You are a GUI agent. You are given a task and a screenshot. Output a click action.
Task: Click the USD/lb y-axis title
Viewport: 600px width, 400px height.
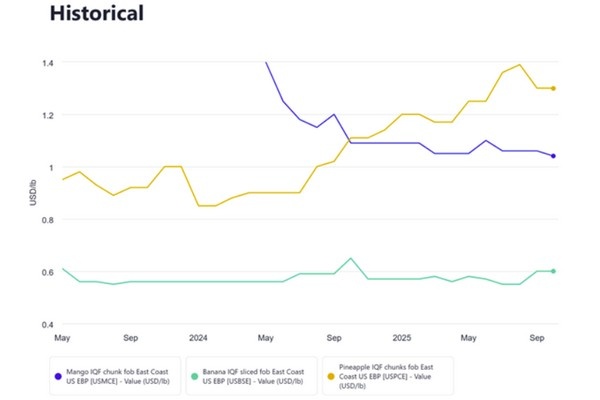point(36,193)
